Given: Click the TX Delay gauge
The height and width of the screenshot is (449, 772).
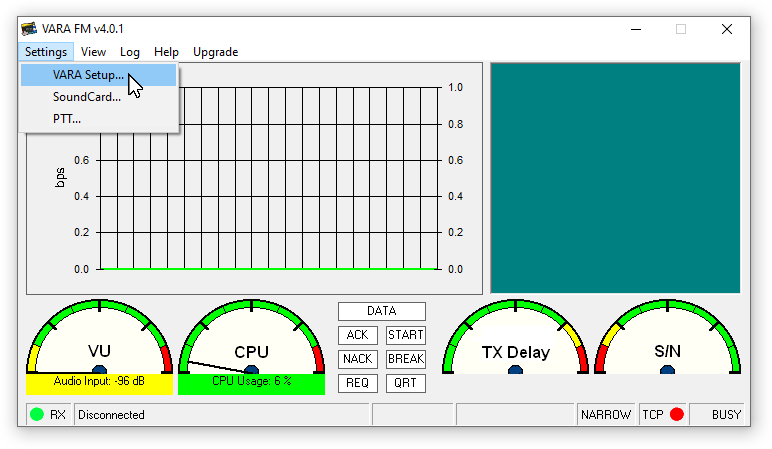Looking at the screenshot, I should [x=515, y=336].
